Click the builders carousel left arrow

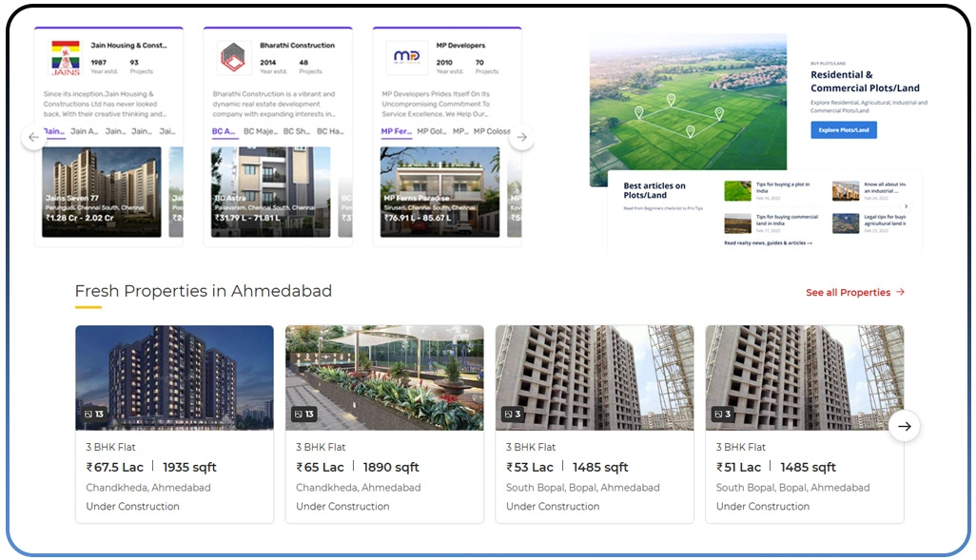point(34,137)
